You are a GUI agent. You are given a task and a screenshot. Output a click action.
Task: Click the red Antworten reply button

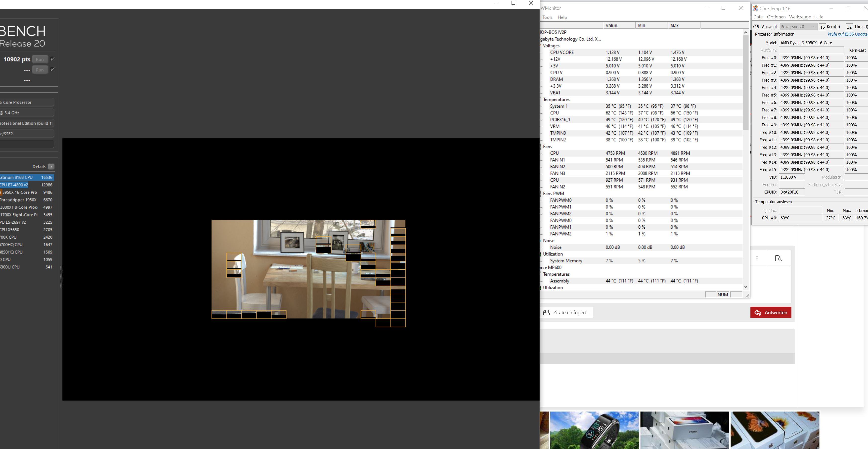tap(771, 312)
